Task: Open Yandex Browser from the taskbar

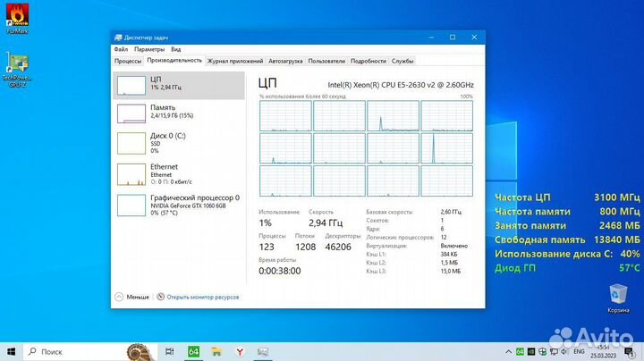Action: coord(240,351)
